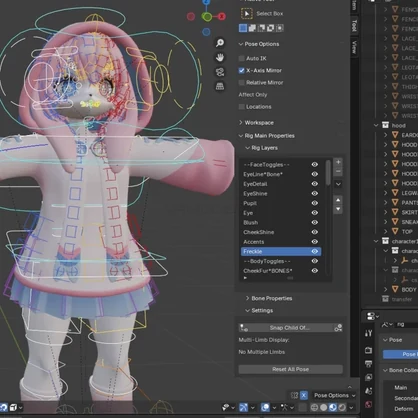Collapse the Rig Layers subpanel
The image size is (418, 418).
247,148
